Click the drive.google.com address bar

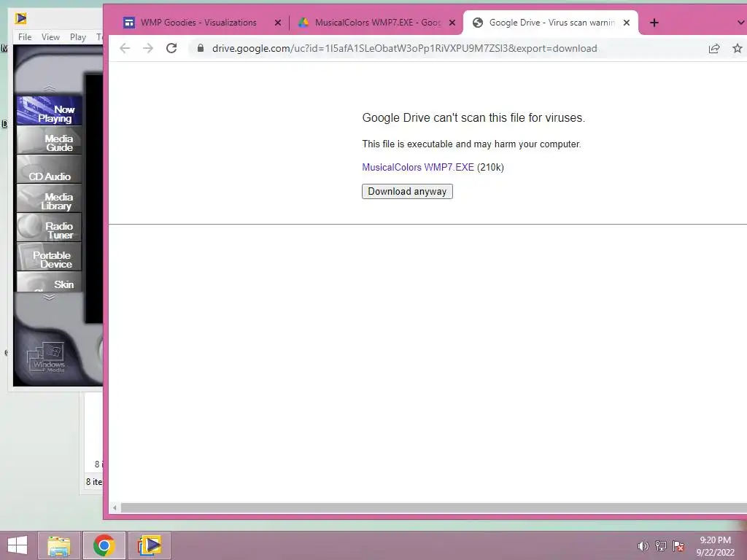tap(404, 48)
